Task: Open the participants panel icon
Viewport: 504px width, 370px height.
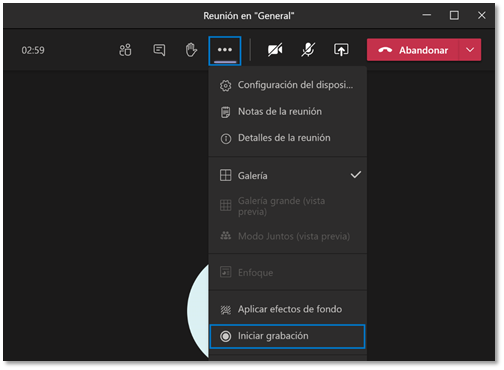Action: (125, 50)
